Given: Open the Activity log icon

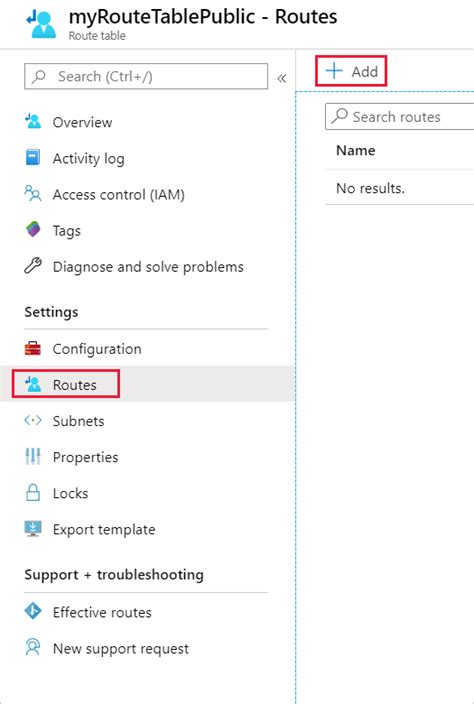Looking at the screenshot, I should coord(33,158).
